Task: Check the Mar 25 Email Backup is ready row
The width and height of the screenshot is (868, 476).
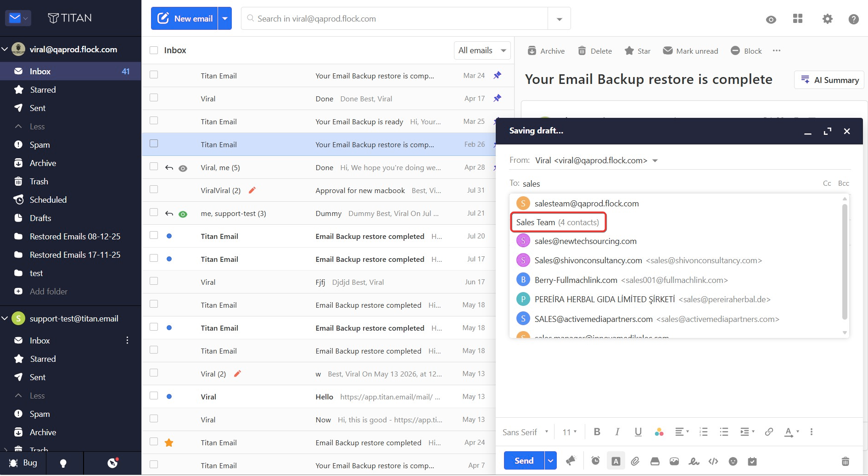Action: pyautogui.click(x=154, y=121)
